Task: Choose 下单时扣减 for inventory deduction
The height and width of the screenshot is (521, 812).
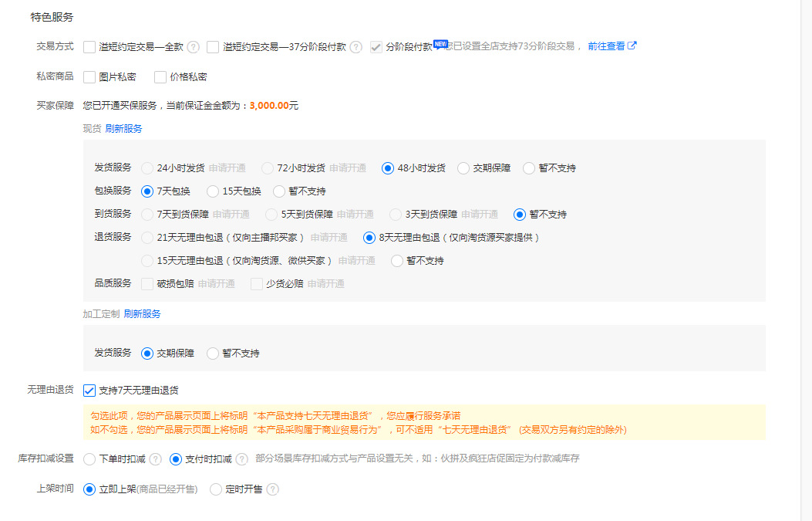Action: tap(89, 459)
